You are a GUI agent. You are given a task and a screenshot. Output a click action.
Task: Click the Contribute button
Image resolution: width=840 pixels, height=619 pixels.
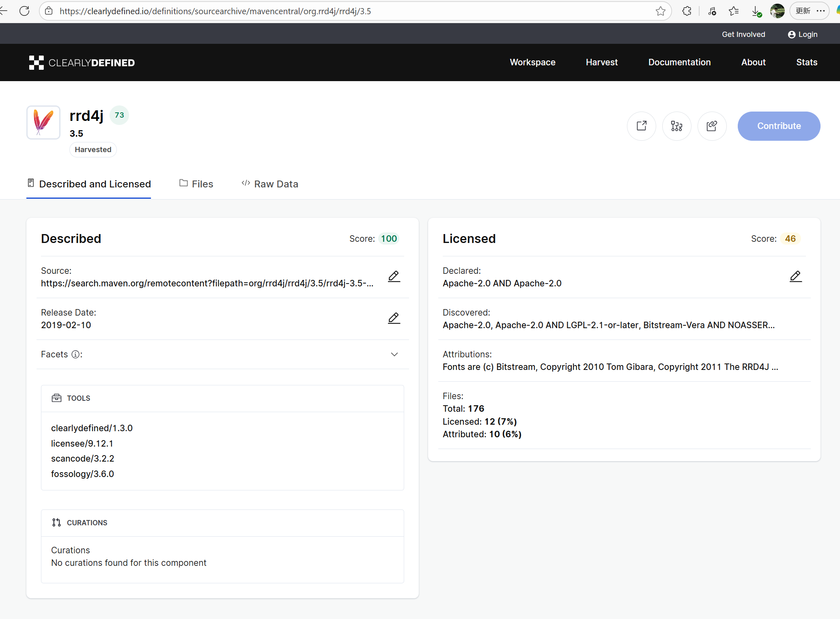coord(779,126)
